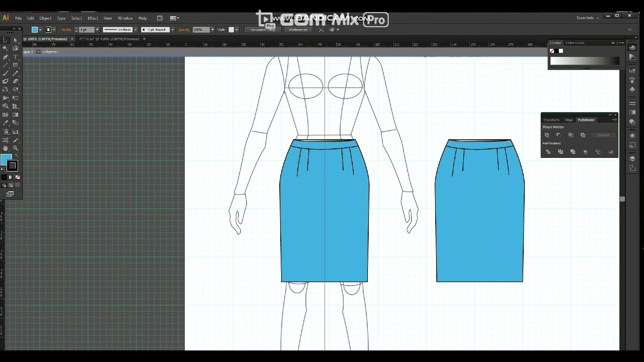Viewport: 644px width, 362px height.
Task: Open the opacity value dropdown
Action: 212,30
